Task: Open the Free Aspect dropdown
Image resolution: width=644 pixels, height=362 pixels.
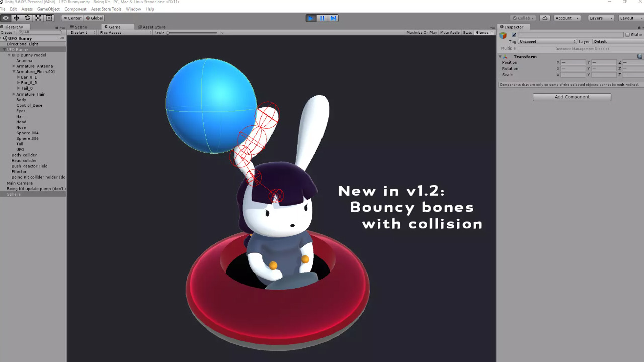Action: pyautogui.click(x=125, y=33)
